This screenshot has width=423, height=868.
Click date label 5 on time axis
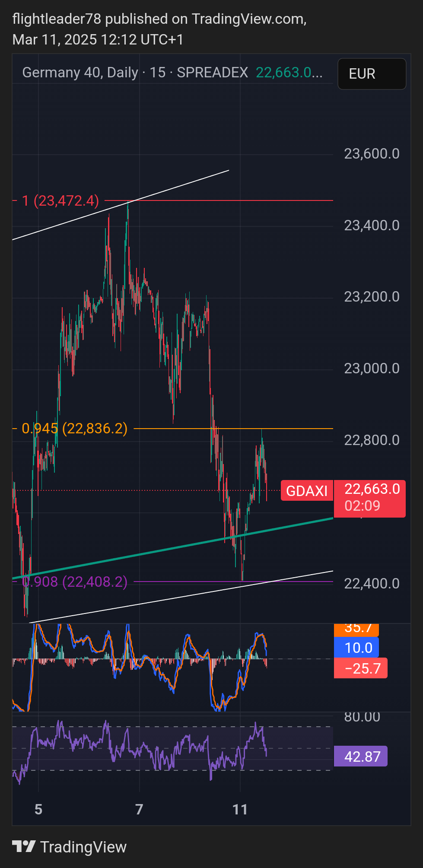point(38,809)
